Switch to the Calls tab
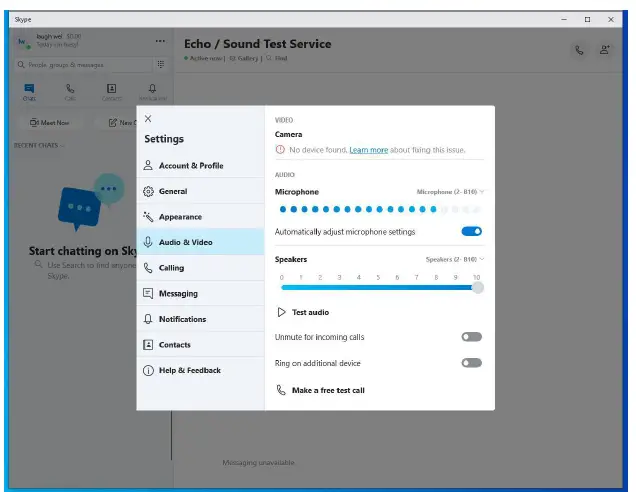The width and height of the screenshot is (636, 492). (70, 92)
